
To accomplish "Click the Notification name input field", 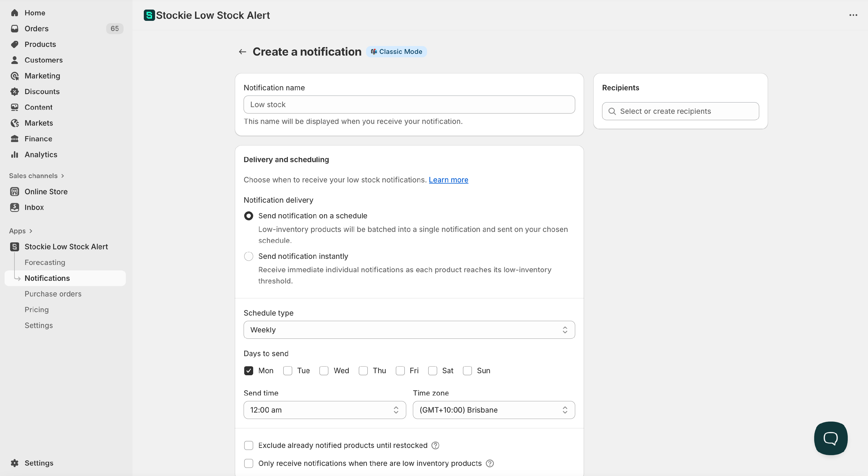I will pos(409,105).
